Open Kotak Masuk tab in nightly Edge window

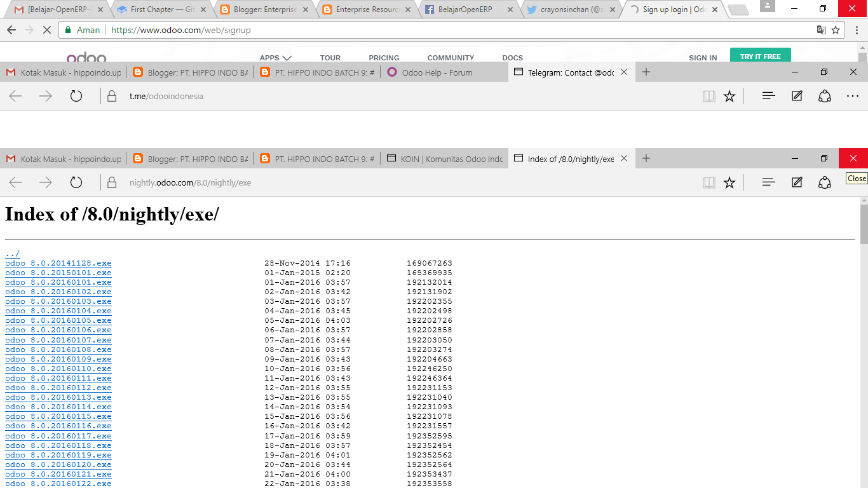(64, 159)
